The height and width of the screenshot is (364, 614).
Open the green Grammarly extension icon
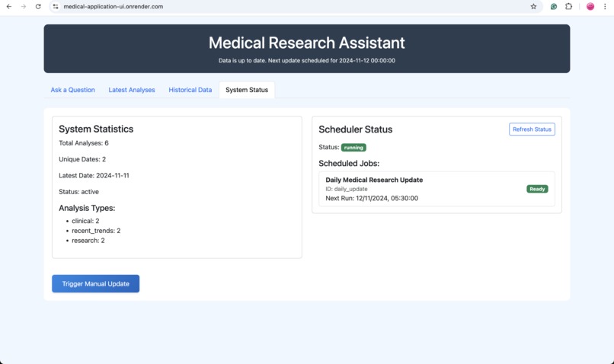[554, 7]
